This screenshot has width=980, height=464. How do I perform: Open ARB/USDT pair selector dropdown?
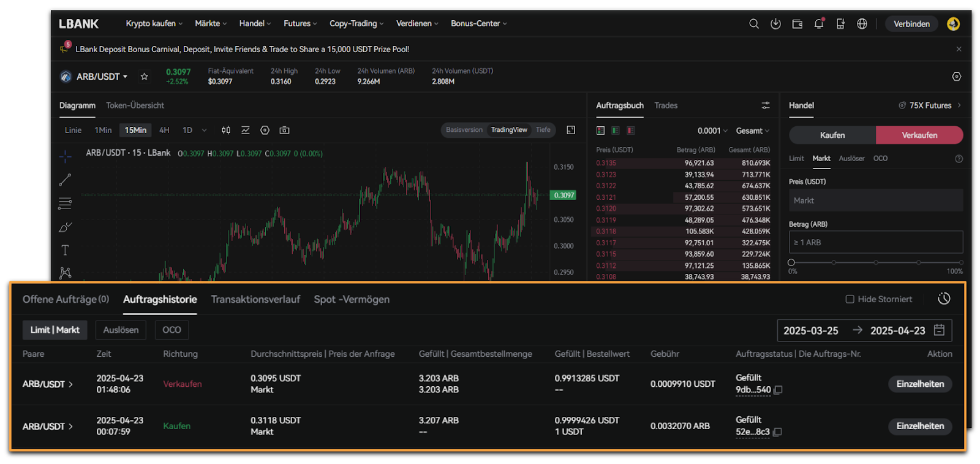(102, 77)
